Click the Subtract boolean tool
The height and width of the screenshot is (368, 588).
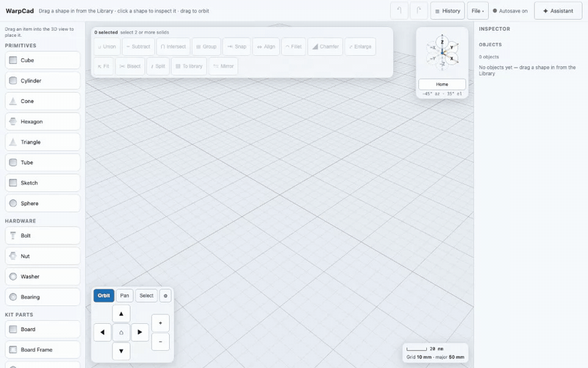[x=138, y=46]
